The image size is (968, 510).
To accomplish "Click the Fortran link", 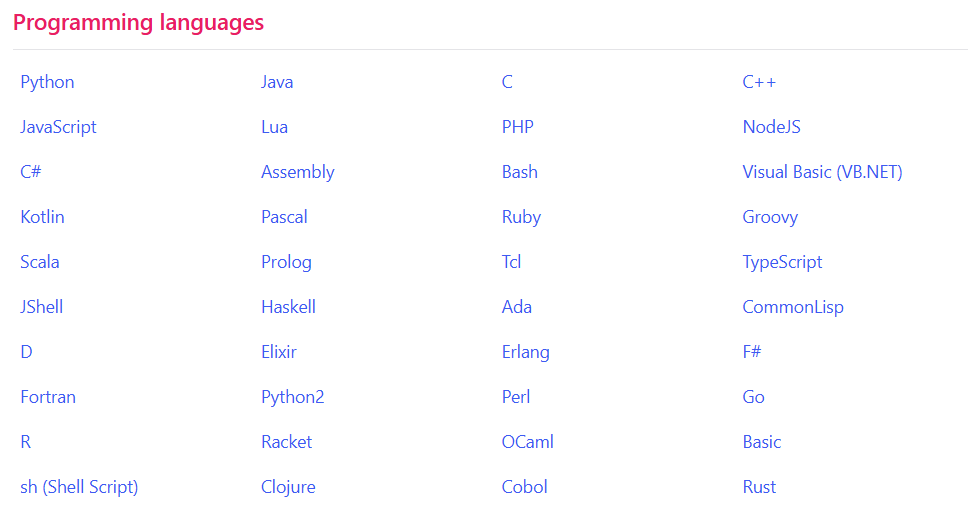I will coord(48,397).
